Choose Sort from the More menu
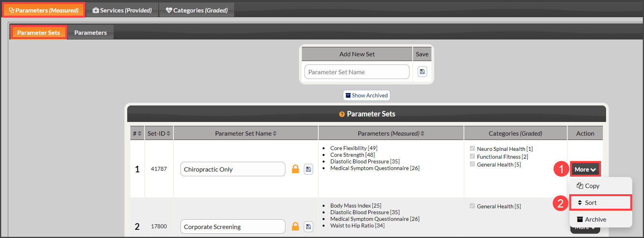This screenshot has width=644, height=238. (601, 202)
